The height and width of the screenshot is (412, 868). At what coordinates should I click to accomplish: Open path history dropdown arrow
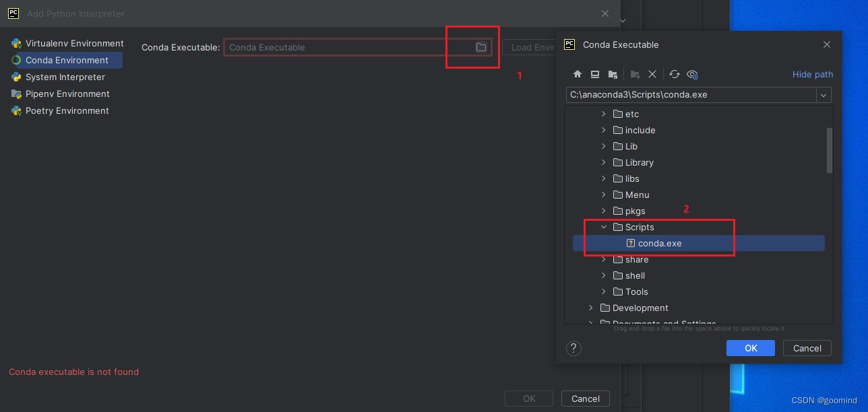pyautogui.click(x=824, y=95)
